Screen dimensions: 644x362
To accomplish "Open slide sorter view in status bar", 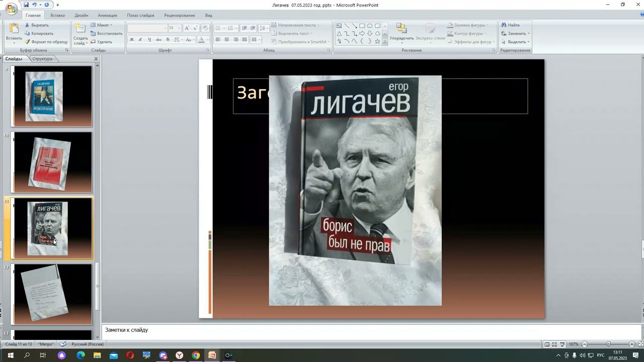I will pos(554,344).
